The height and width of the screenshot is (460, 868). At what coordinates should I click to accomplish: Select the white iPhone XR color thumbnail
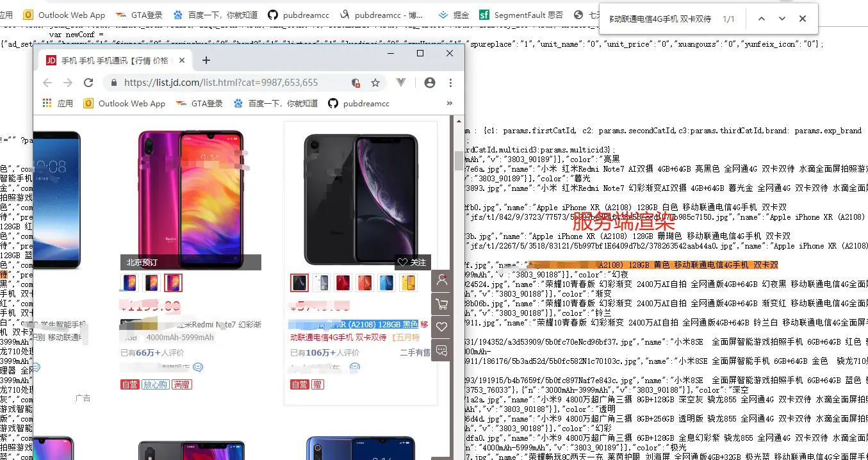pyautogui.click(x=321, y=283)
